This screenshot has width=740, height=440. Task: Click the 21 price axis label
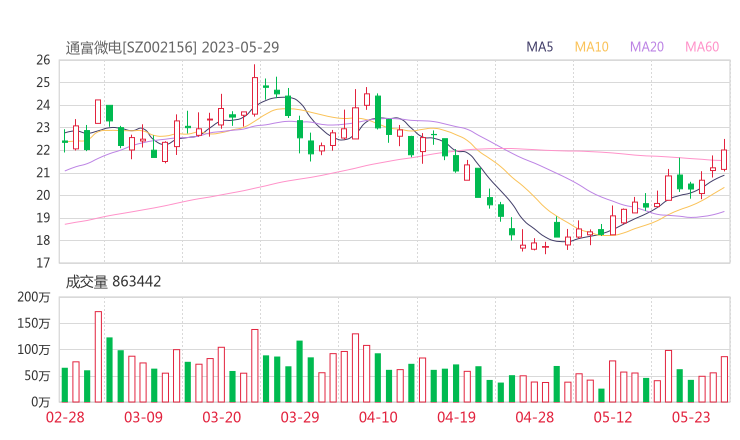[x=43, y=173]
